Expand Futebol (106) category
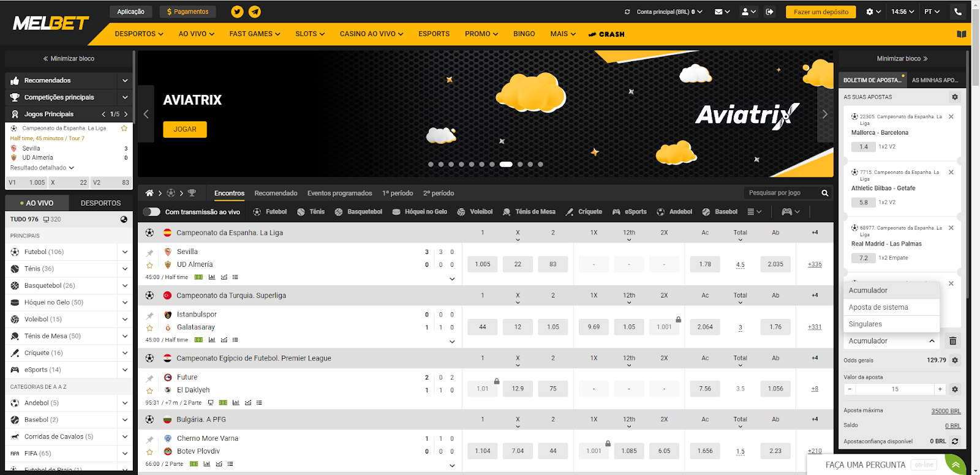 click(x=125, y=252)
